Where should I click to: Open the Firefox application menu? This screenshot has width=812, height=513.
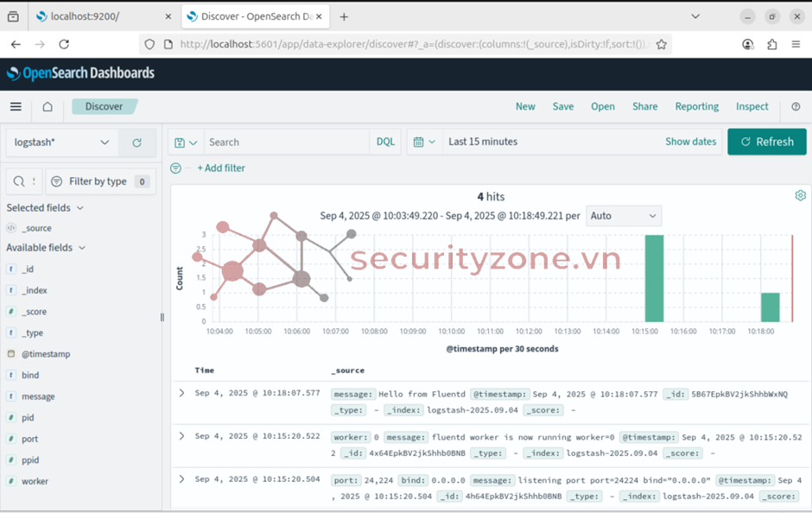796,45
